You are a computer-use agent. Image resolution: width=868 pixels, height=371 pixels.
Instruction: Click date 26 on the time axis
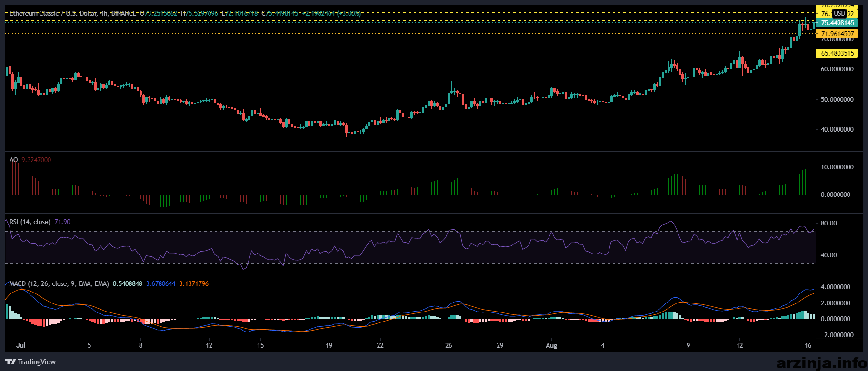click(449, 345)
